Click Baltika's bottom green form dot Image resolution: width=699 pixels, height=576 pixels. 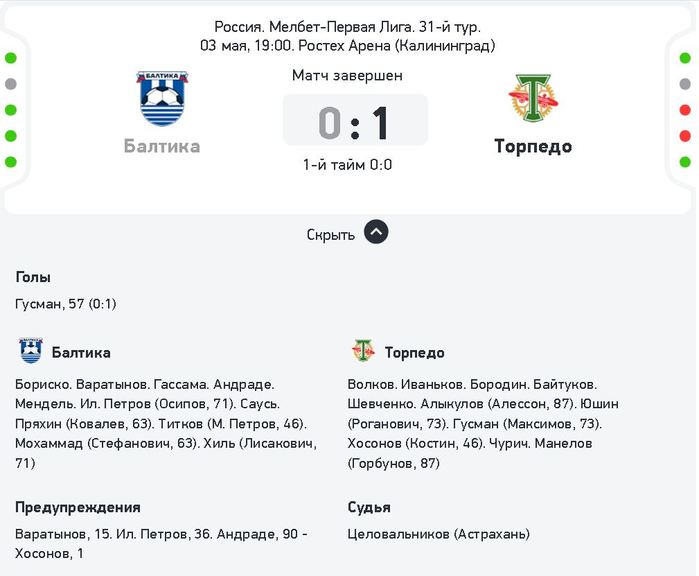tap(11, 162)
